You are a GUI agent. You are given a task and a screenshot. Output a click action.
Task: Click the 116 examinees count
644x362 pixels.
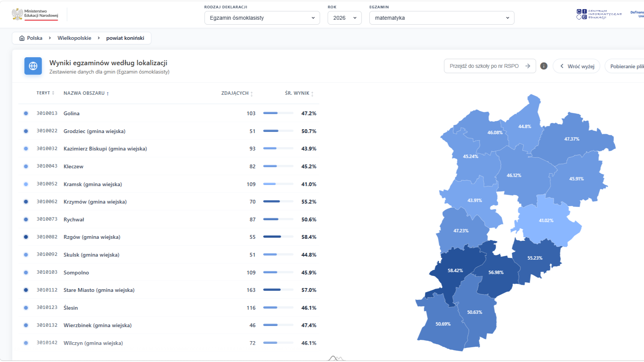pos(251,308)
